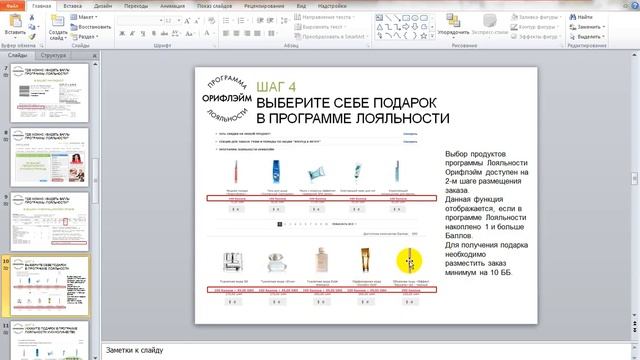This screenshot has width=640, height=360.
Task: Toggle Center paragraph alignment
Action: coord(236,33)
